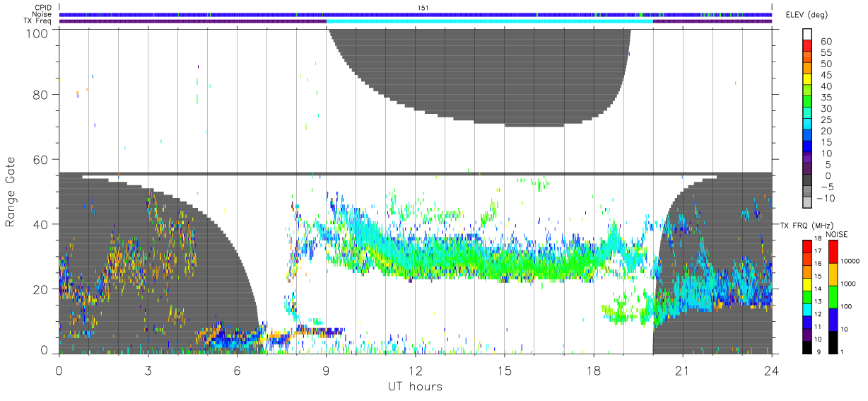Image resolution: width=868 pixels, height=401 pixels.
Task: Select the 21 tick on the UT hours axis
Action: click(682, 371)
